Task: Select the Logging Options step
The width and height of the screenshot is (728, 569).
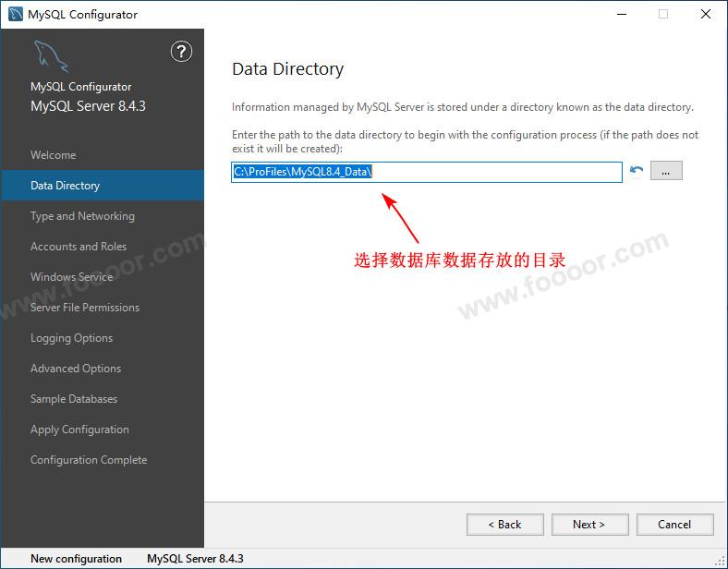Action: pos(71,338)
